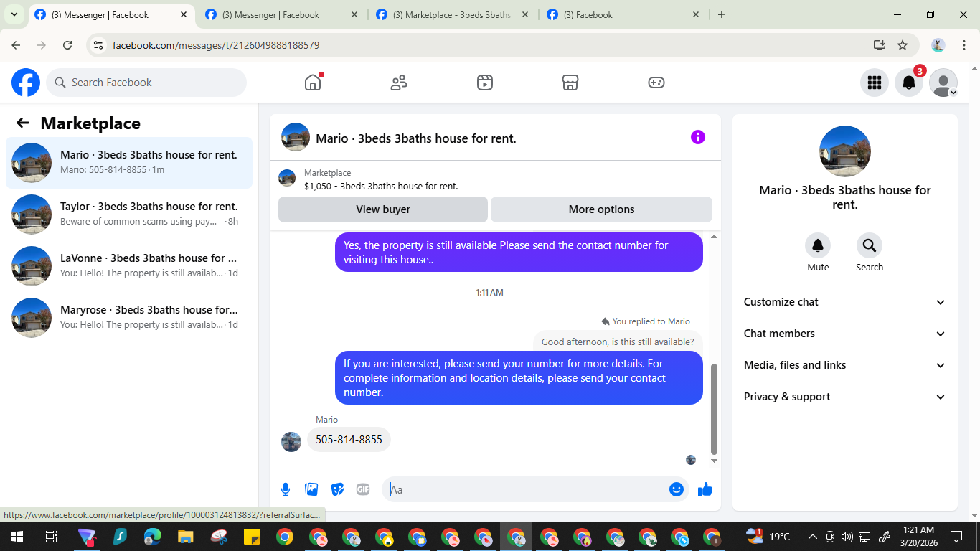The height and width of the screenshot is (551, 980).
Task: Open Windows Start menu
Action: tap(17, 537)
